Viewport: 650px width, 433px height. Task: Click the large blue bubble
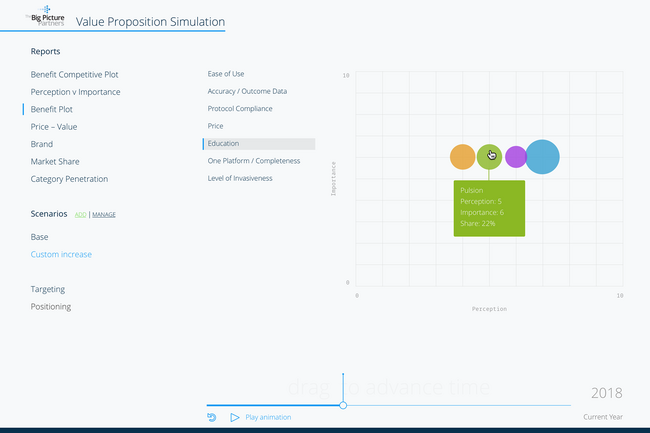click(543, 157)
